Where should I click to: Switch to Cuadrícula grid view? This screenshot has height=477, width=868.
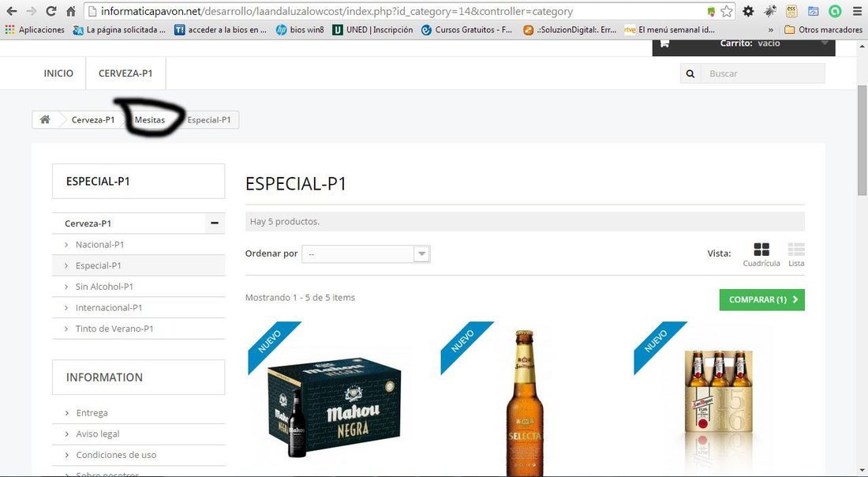(x=761, y=254)
